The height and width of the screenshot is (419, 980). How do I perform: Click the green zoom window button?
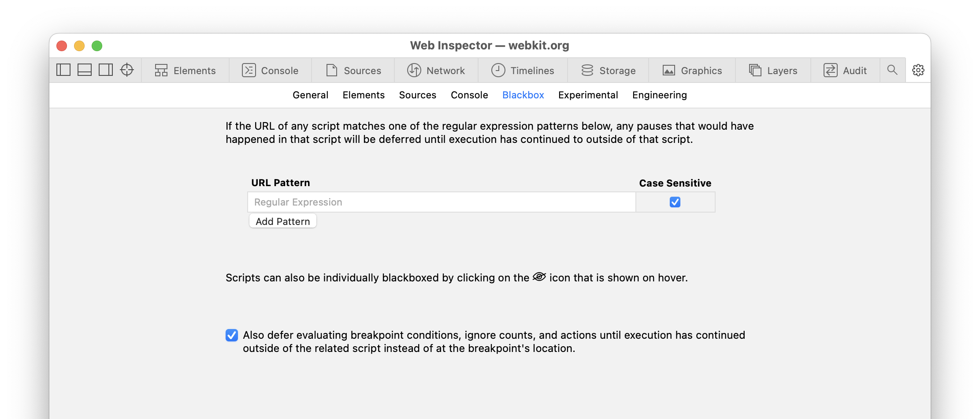tap(97, 46)
